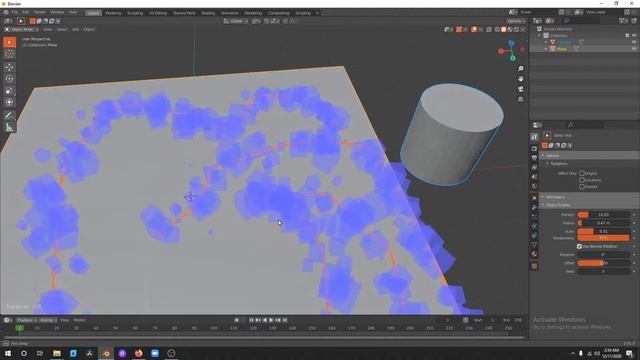Collapse the Collection tree in outliner

(x=540, y=36)
